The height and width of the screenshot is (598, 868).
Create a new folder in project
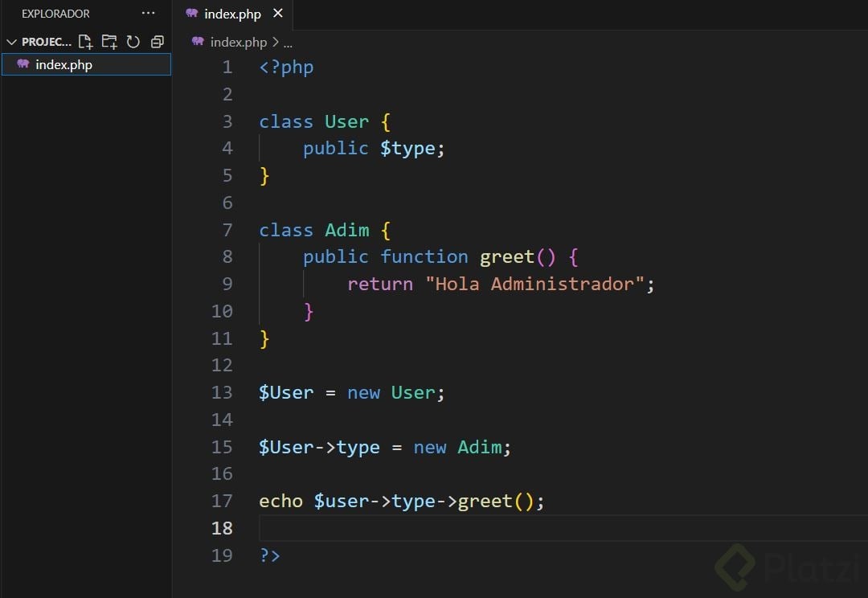[x=109, y=42]
